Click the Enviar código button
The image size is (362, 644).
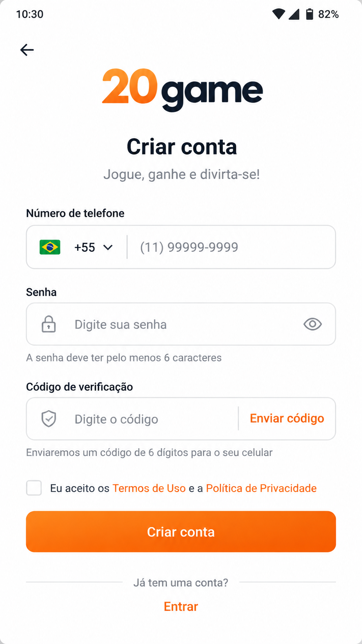click(x=287, y=419)
